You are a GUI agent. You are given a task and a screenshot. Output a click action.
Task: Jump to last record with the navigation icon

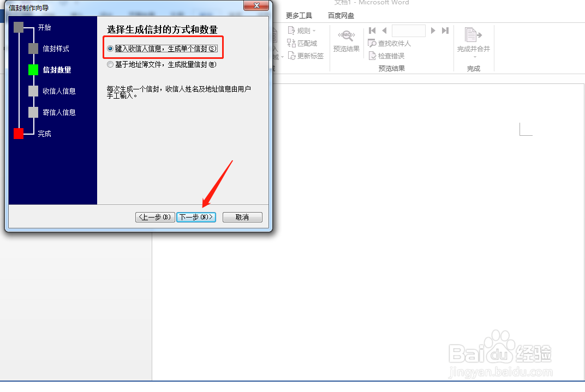tap(445, 31)
